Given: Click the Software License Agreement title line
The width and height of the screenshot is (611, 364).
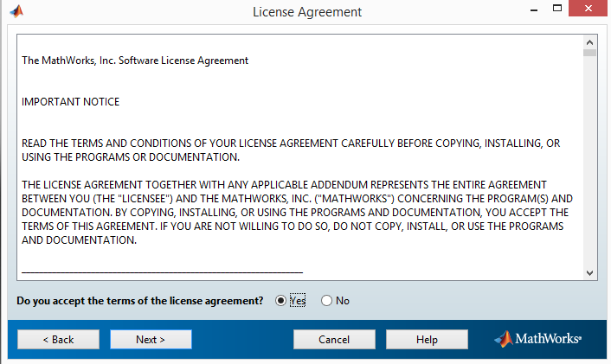Looking at the screenshot, I should click(135, 61).
